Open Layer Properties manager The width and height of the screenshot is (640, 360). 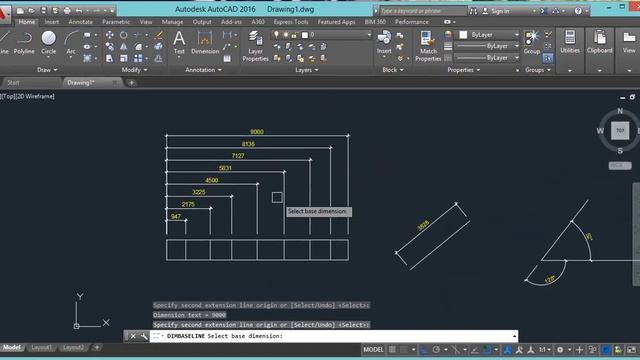(256, 46)
